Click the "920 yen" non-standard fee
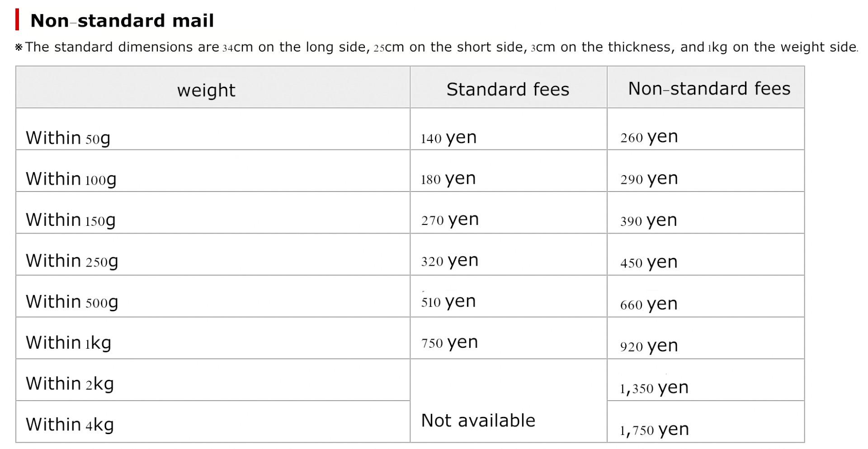The height and width of the screenshot is (449, 868). [649, 346]
